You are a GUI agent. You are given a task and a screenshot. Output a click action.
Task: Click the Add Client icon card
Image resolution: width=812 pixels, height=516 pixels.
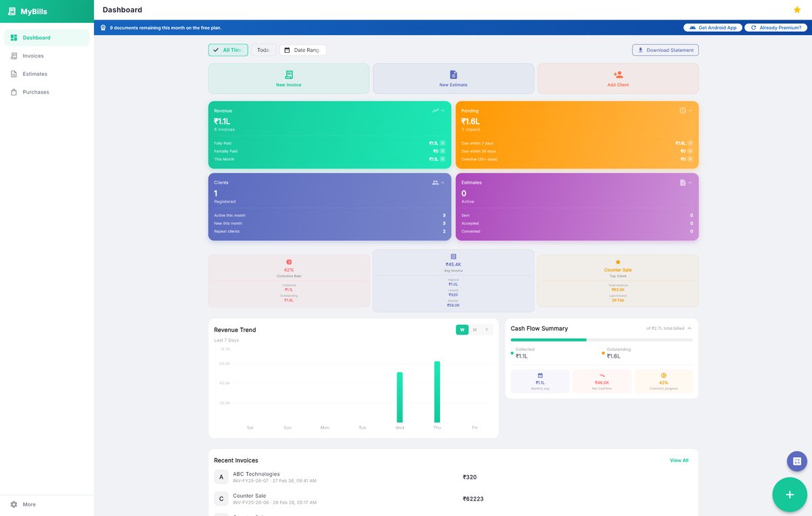(618, 76)
